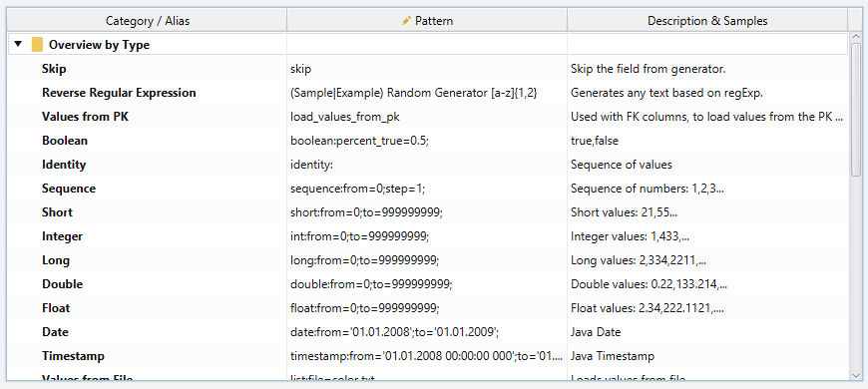Select the Sequence row
Screen dimensions: 868x389
(x=427, y=189)
